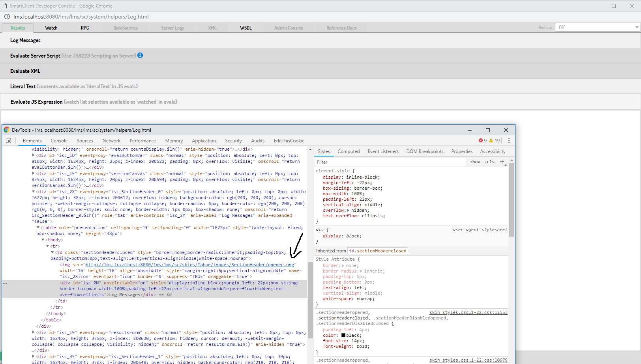Switch to DevTools Sources panel
The height and width of the screenshot is (364, 641).
pyautogui.click(x=85, y=141)
